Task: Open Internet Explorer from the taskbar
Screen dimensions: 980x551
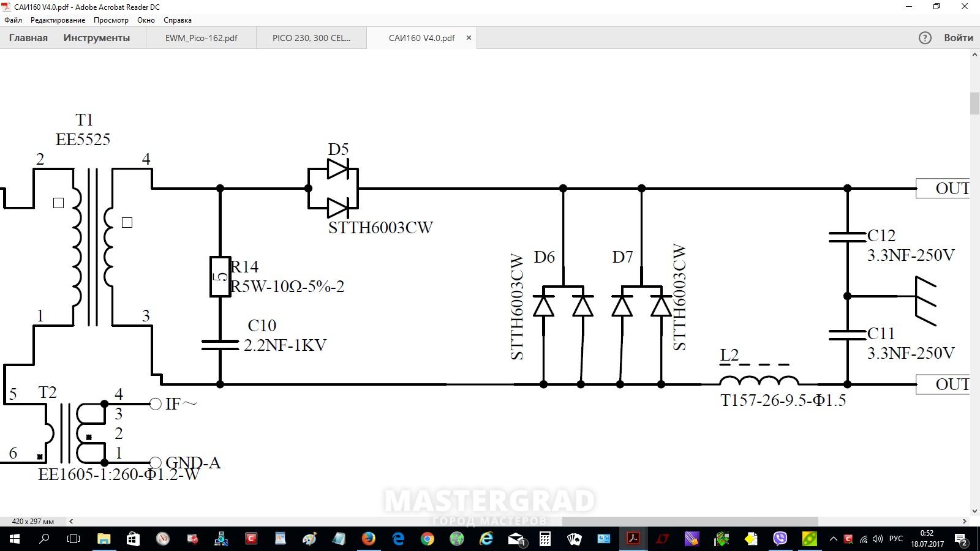Action: [486, 539]
